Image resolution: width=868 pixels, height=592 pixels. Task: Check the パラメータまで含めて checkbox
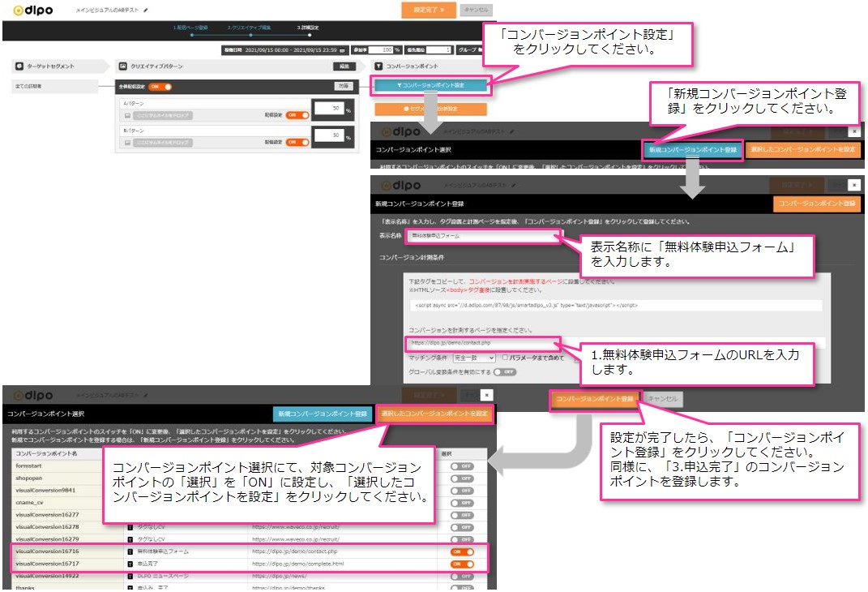click(x=505, y=357)
